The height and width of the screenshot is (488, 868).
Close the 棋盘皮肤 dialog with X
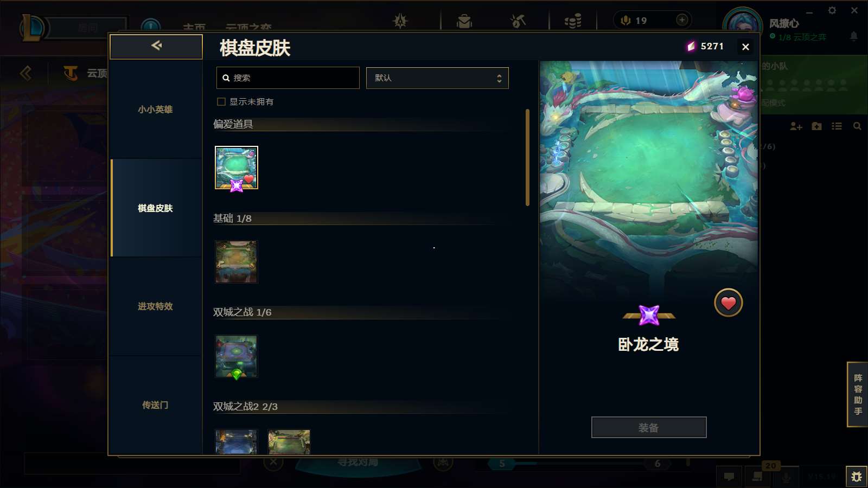tap(745, 47)
